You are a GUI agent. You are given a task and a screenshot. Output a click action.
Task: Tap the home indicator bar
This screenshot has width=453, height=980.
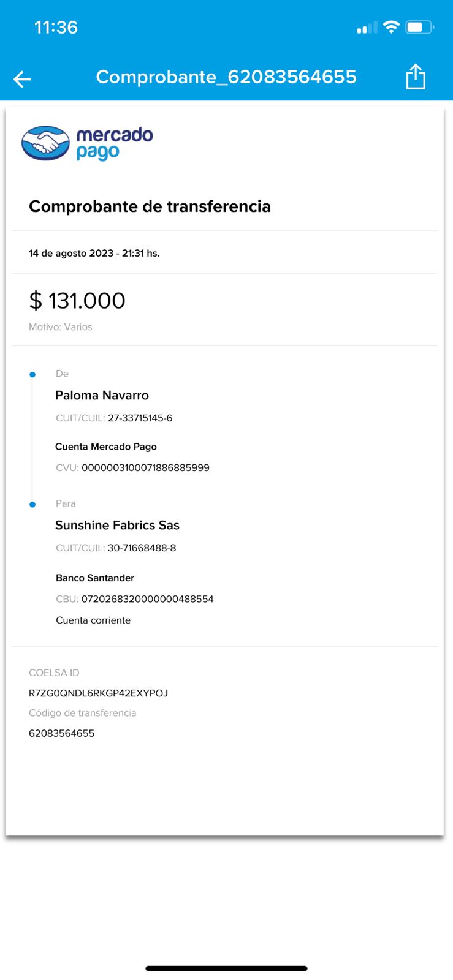point(226,968)
